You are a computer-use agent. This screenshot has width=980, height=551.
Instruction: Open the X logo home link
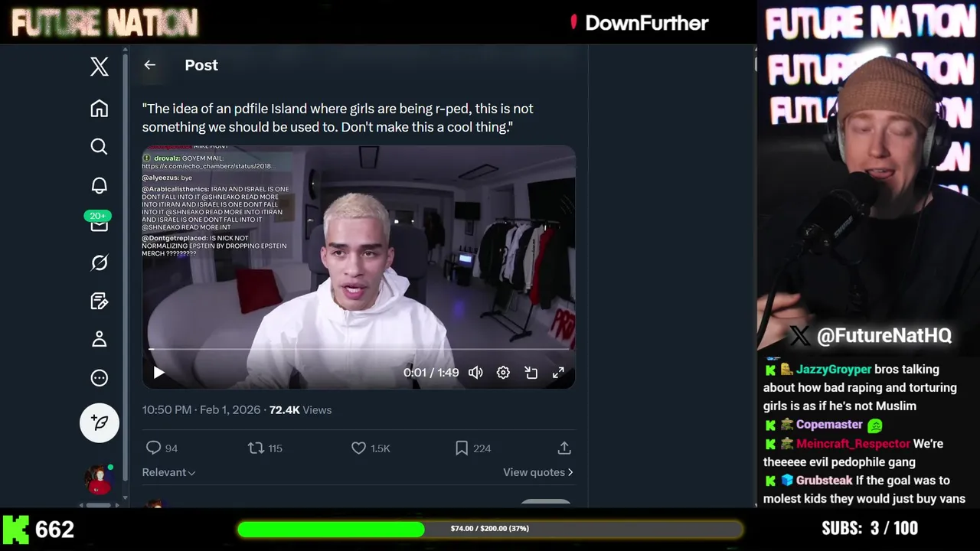coord(100,67)
